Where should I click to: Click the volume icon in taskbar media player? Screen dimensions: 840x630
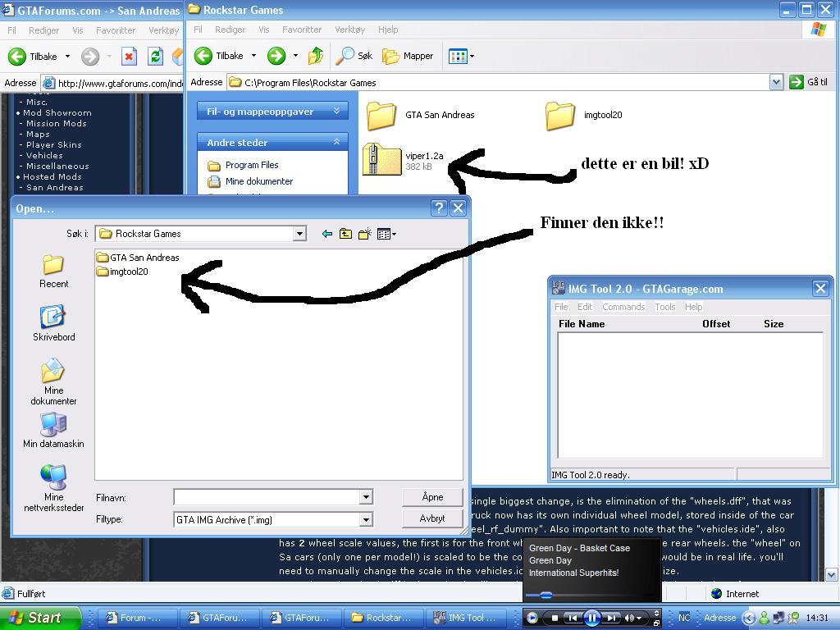(630, 619)
